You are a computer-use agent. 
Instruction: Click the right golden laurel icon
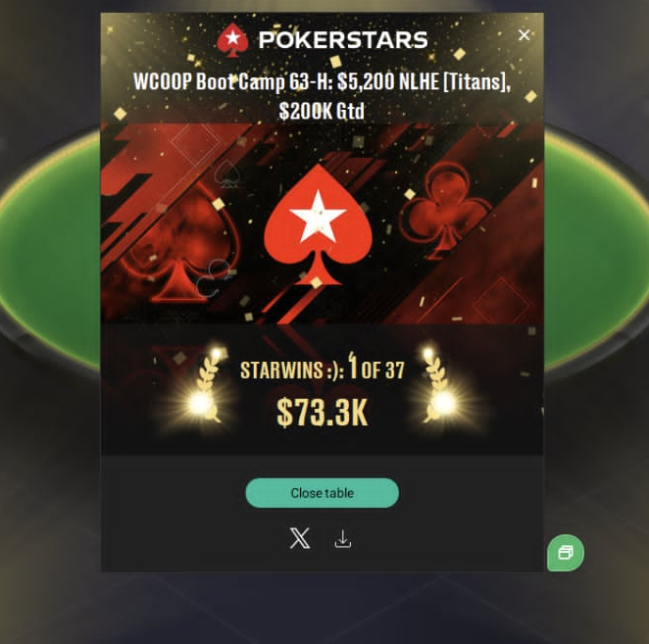(x=435, y=387)
